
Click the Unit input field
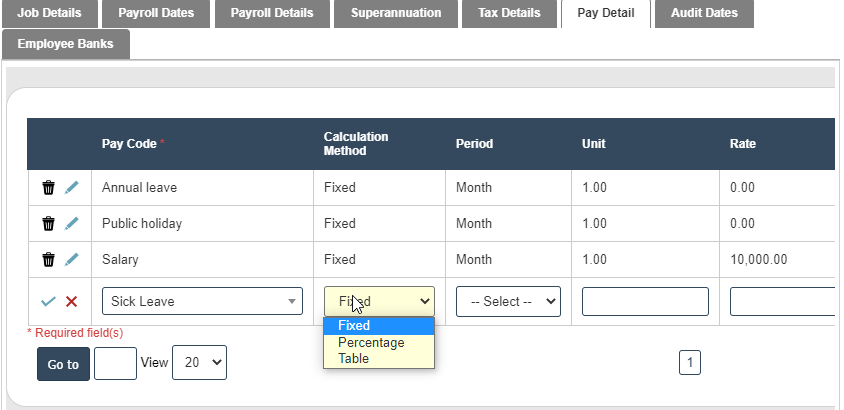[645, 301]
